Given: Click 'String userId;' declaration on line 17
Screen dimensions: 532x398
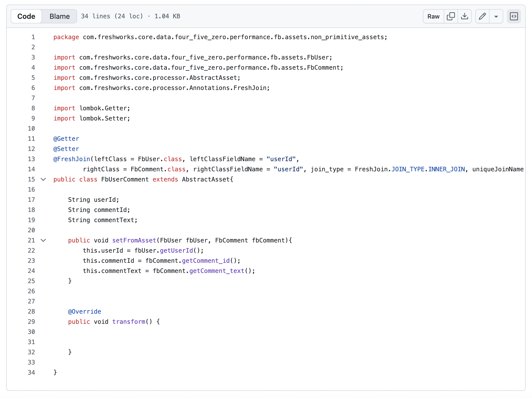Looking at the screenshot, I should click(x=94, y=200).
